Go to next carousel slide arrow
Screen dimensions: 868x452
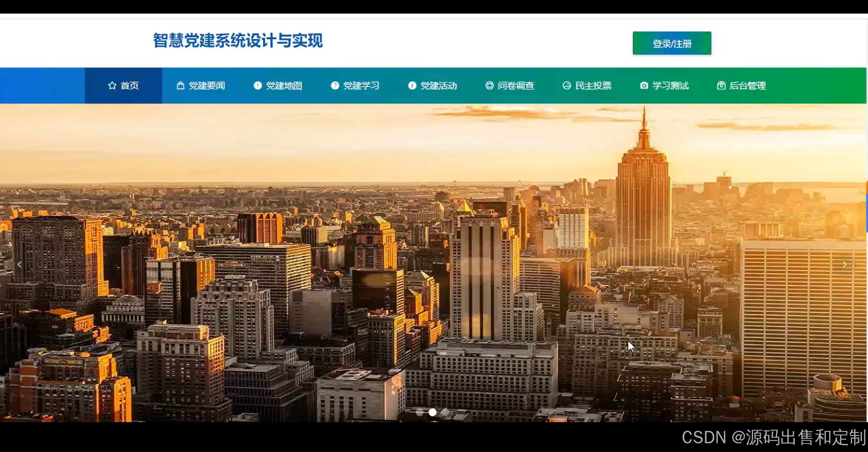[x=845, y=265]
